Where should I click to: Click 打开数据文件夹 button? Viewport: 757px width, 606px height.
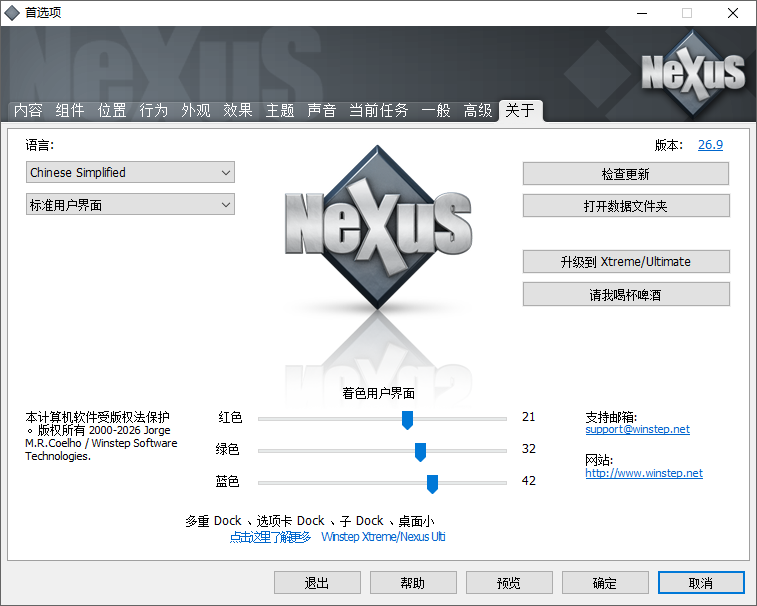coord(626,206)
